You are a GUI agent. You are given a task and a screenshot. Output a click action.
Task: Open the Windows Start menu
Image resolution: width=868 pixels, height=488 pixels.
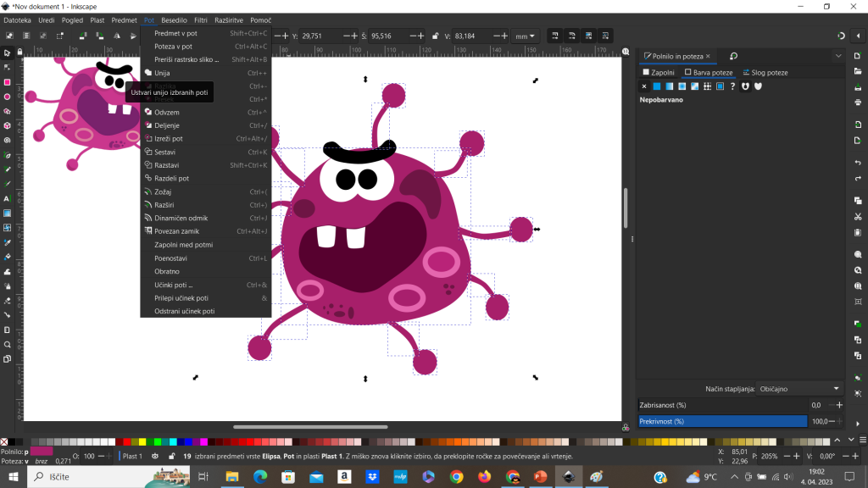(14, 477)
